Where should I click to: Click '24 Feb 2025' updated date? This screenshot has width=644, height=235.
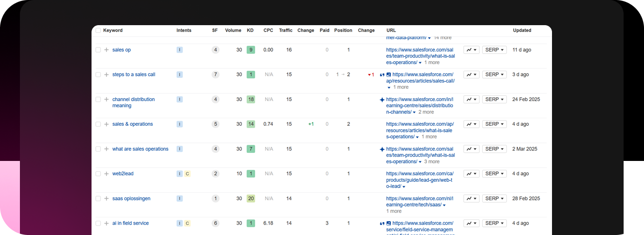526,99
